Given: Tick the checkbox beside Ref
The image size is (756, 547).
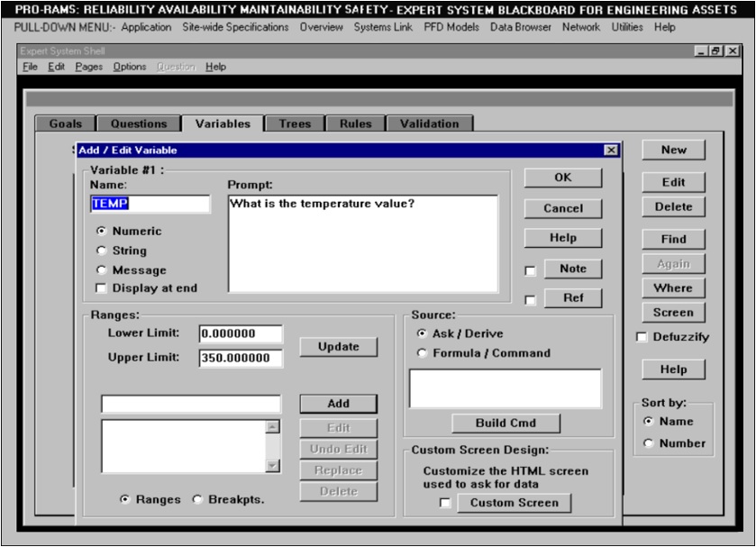Looking at the screenshot, I should tap(530, 300).
